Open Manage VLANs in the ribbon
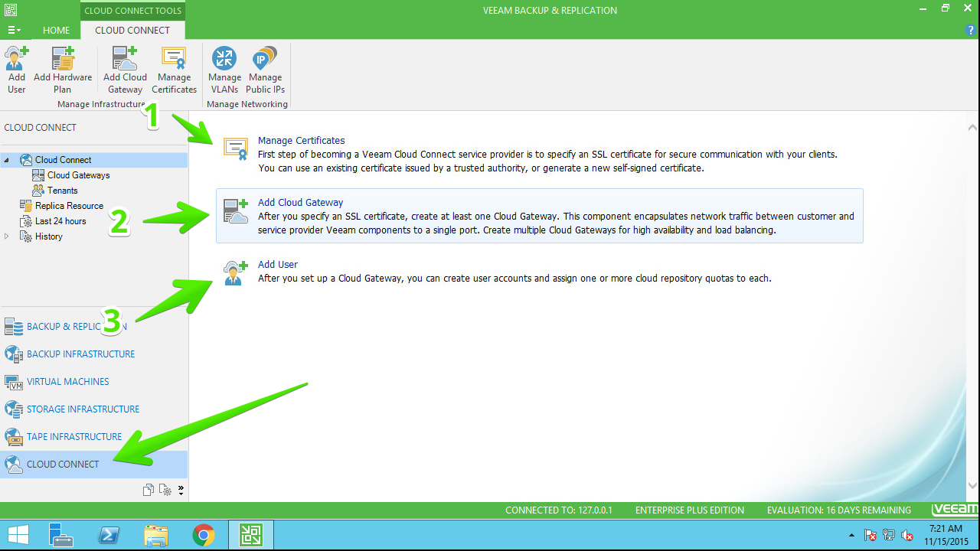The image size is (980, 551). [x=224, y=70]
